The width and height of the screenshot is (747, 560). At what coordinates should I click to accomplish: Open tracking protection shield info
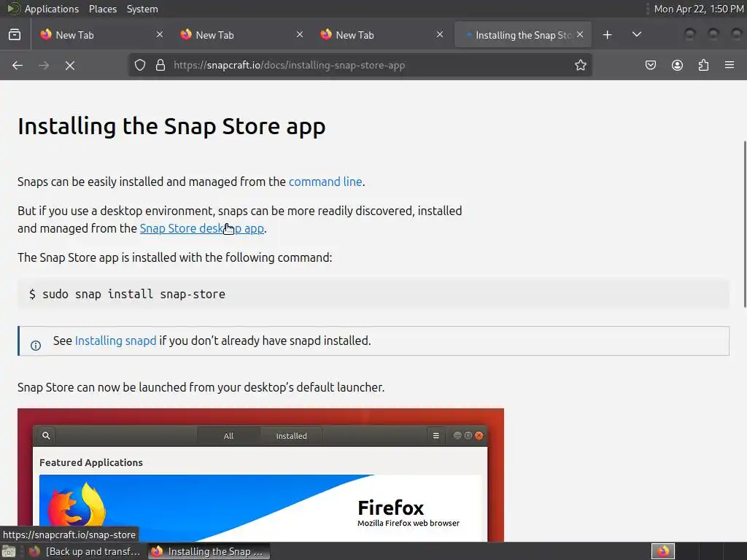(139, 65)
